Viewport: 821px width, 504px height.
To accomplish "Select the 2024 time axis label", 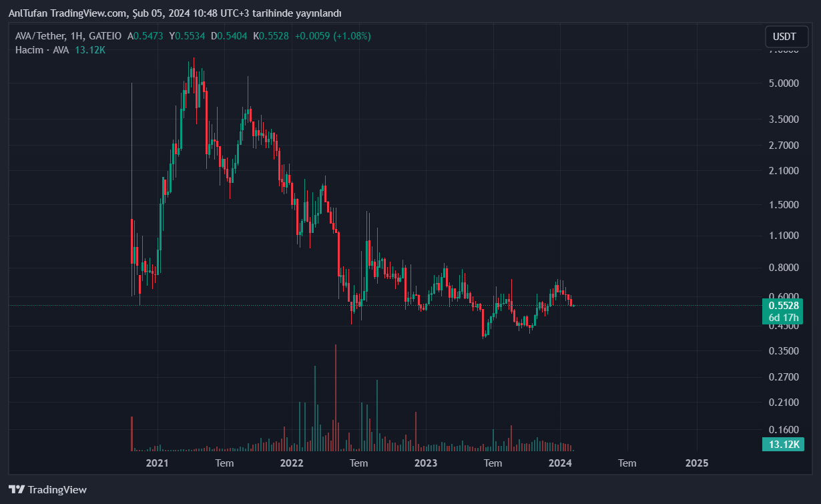I will 561,463.
